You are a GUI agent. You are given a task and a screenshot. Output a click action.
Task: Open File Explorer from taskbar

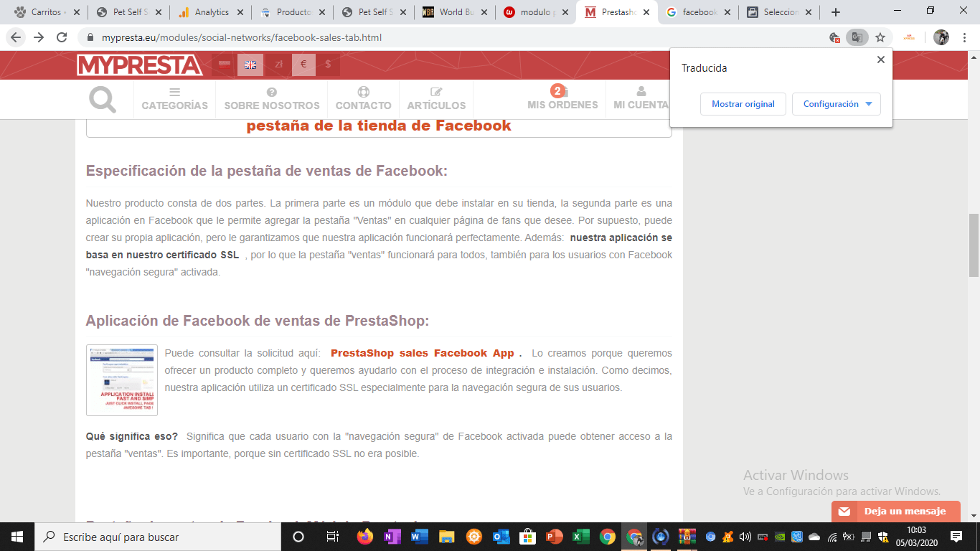pyautogui.click(x=446, y=537)
